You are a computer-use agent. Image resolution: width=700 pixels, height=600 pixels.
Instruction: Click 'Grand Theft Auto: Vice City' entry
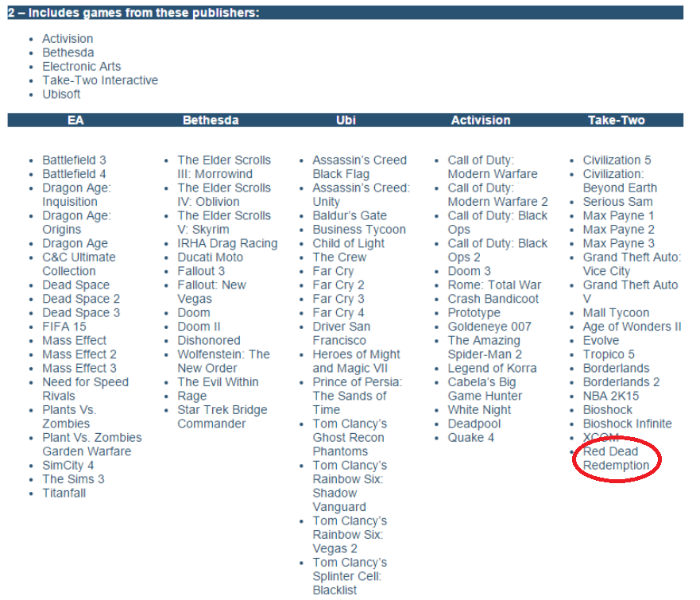(x=632, y=264)
